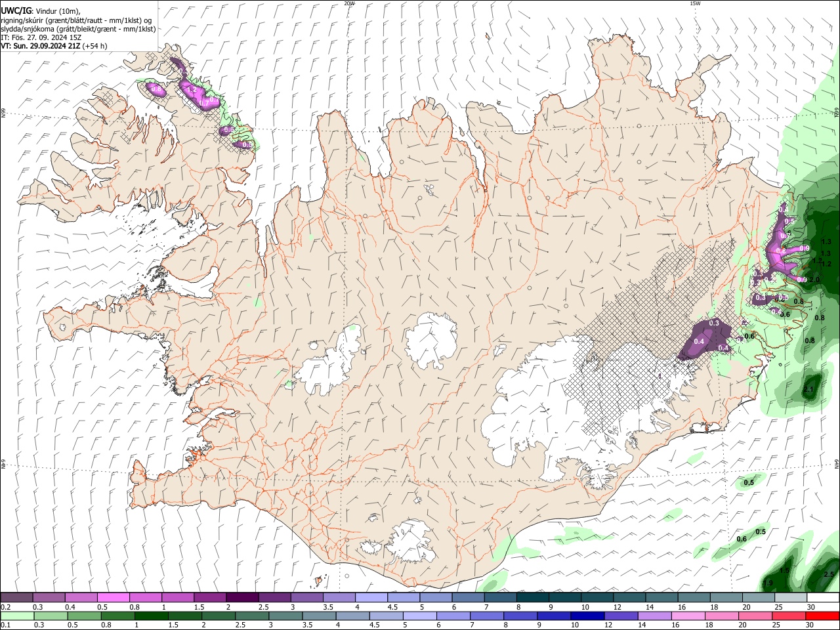Click the 'IT: Fös. 27. 09. 2024 15Z' line

(x=41, y=37)
